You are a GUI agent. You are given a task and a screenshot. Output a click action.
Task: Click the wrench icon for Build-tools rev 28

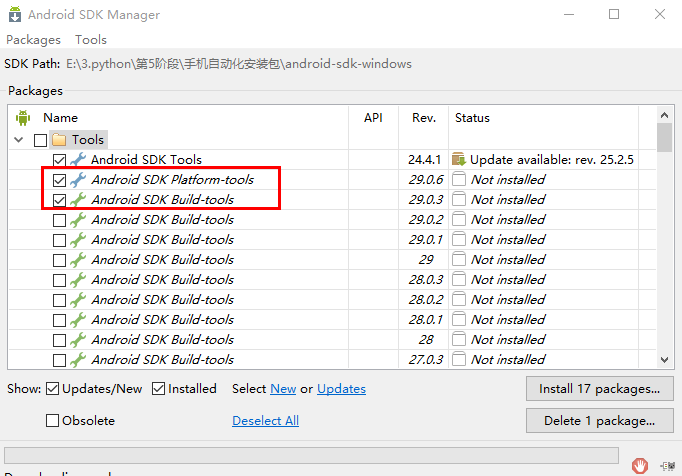coord(78,339)
